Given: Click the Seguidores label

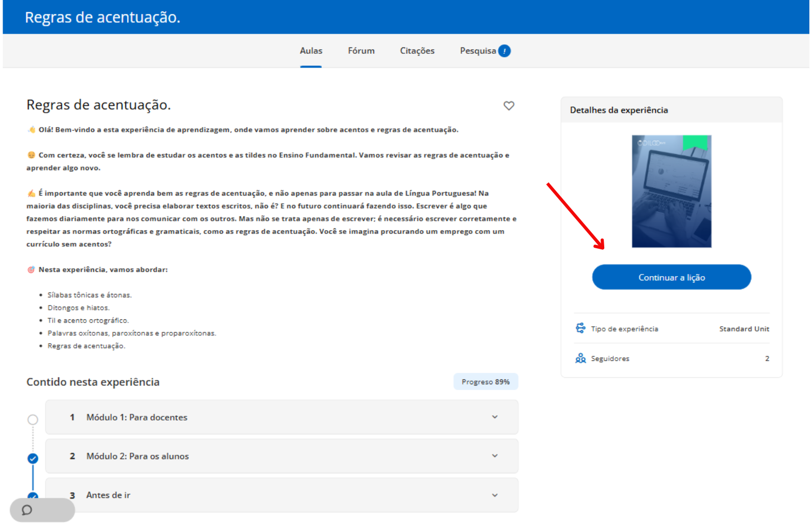Looking at the screenshot, I should click(610, 359).
